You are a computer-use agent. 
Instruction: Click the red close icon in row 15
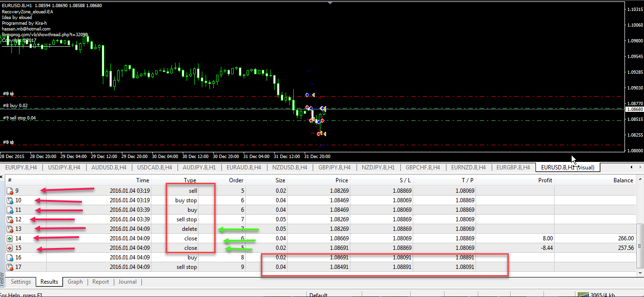click(10, 248)
